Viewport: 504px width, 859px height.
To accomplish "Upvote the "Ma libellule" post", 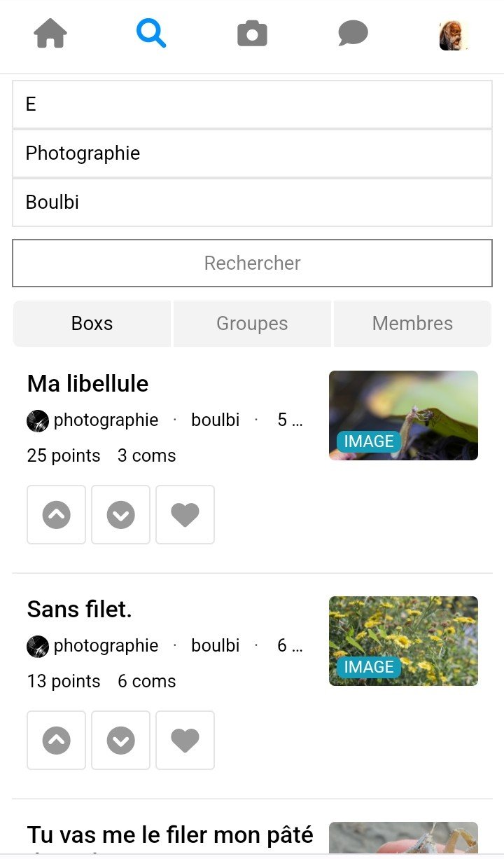I will tap(57, 515).
